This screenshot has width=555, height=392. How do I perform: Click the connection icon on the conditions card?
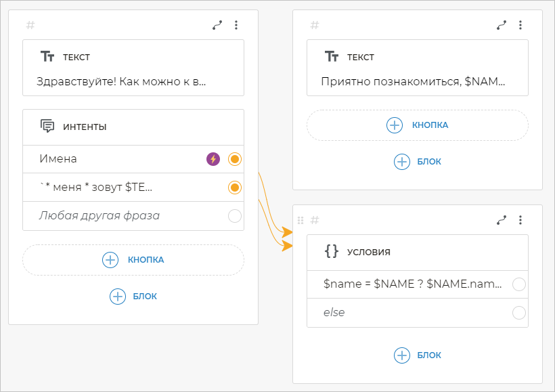[502, 220]
